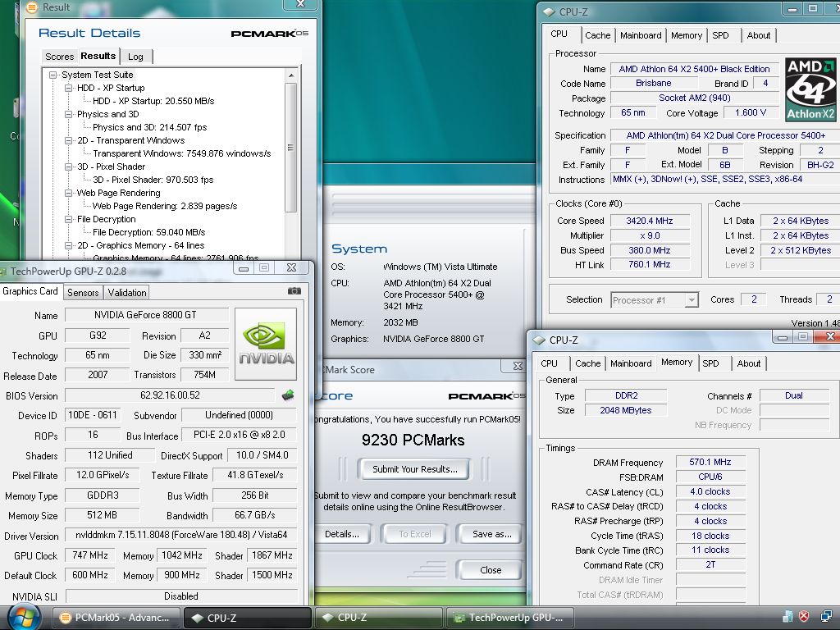Click the GPU Clock 747 MHz field
This screenshot has height=630, width=840.
pos(90,555)
